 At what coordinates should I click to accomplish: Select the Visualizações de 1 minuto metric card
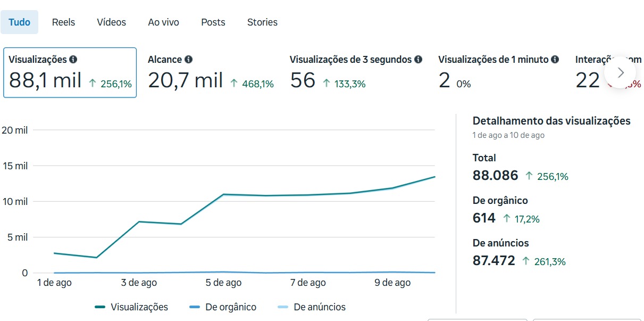tap(498, 73)
